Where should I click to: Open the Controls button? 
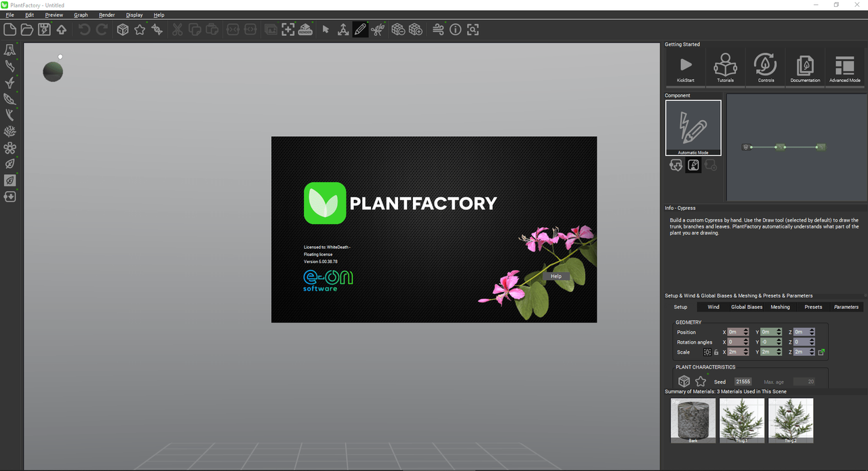tap(766, 67)
